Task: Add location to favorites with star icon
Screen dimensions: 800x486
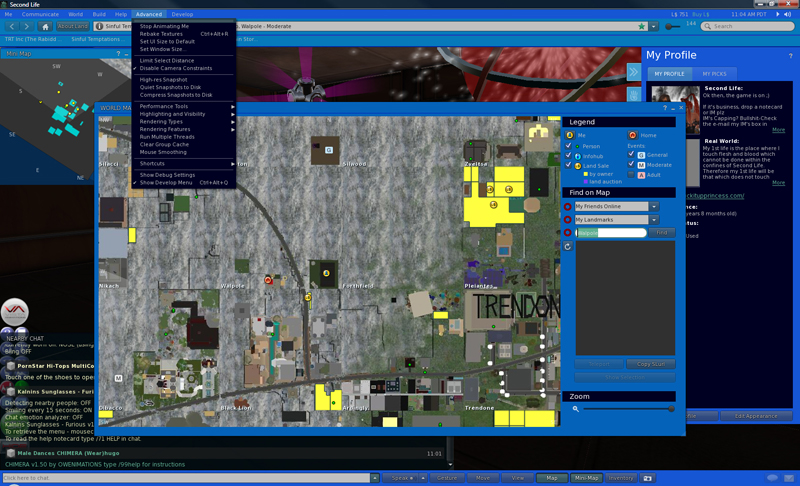Action: point(642,27)
